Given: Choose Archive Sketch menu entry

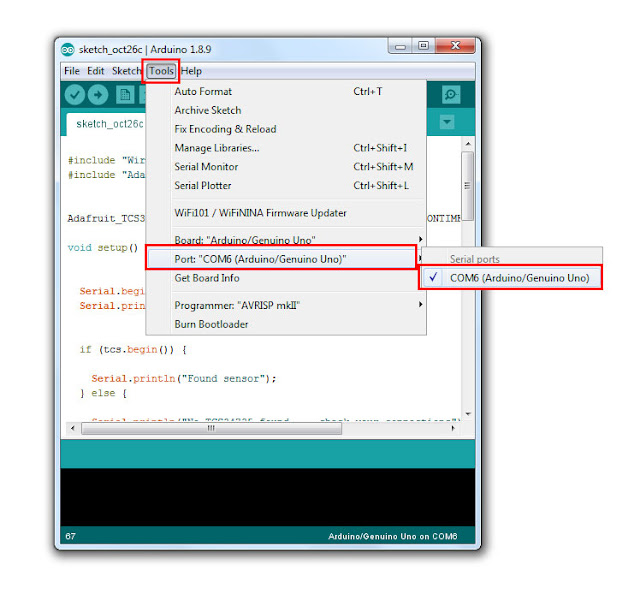Looking at the screenshot, I should (286, 110).
